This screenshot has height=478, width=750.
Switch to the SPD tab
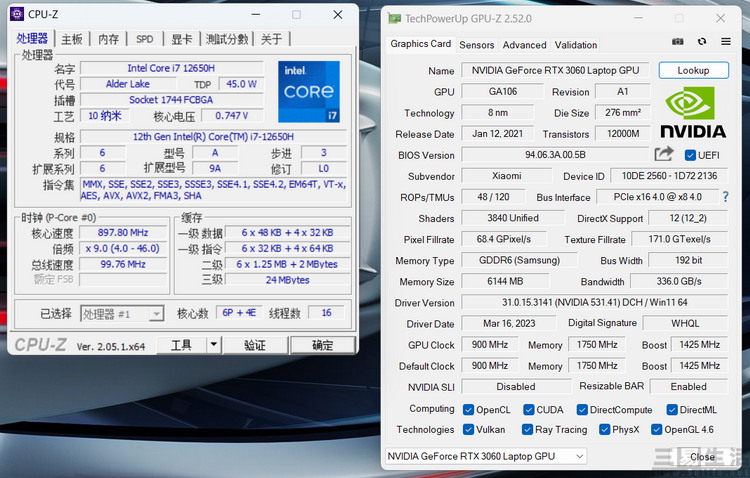click(144, 39)
